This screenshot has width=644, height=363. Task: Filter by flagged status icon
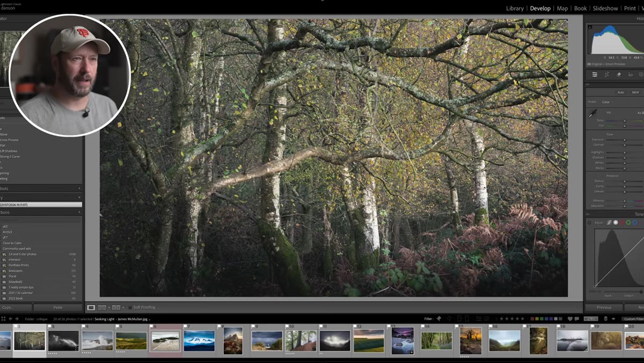pyautogui.click(x=439, y=319)
